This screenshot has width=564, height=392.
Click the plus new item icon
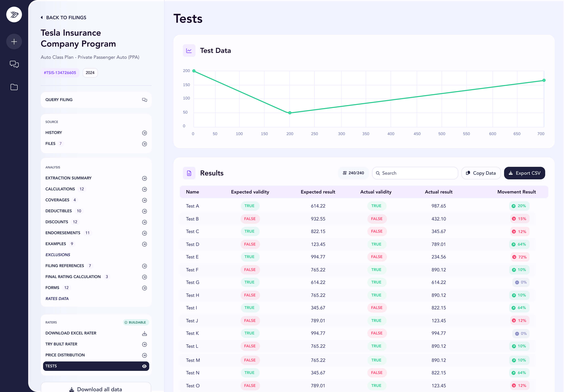click(14, 42)
